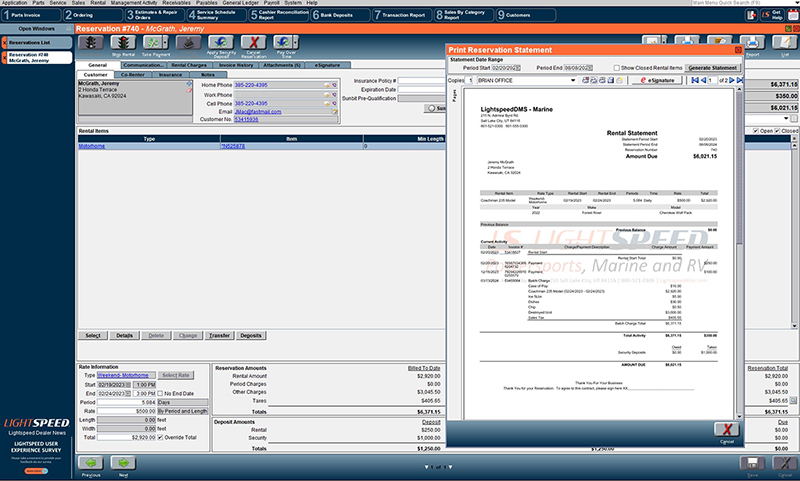The image size is (800, 481).
Task: Click the Email compose icon
Action: (x=335, y=112)
